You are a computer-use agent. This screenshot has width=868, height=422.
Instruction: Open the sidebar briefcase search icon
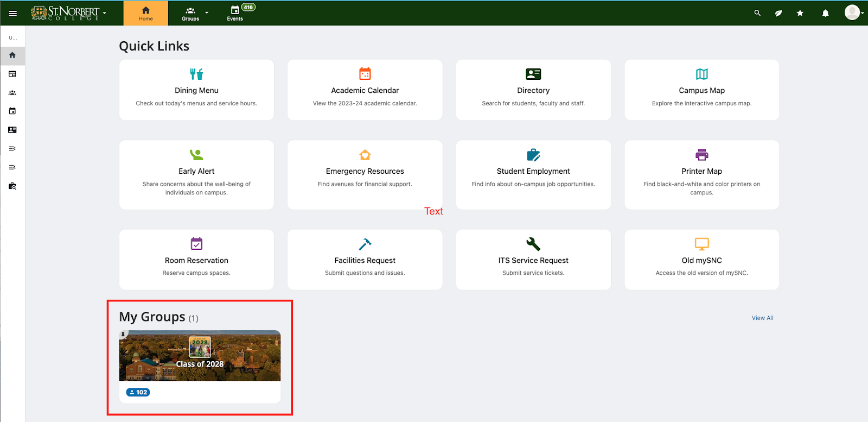point(12,186)
